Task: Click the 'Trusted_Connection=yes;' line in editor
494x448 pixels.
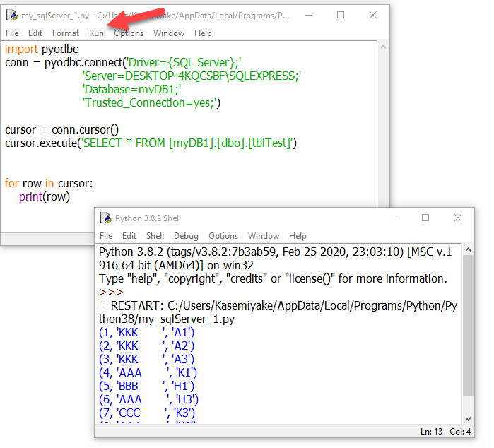Action: click(151, 103)
